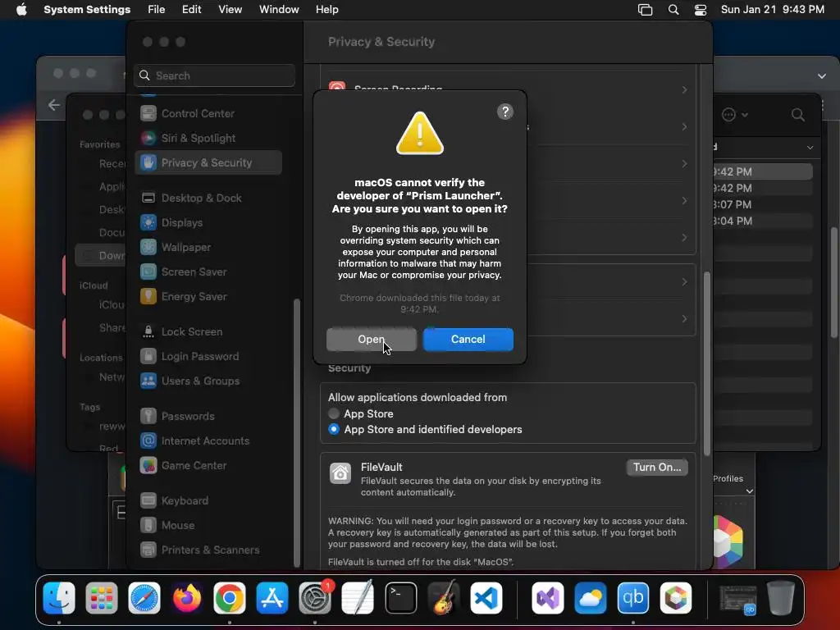Click the help question mark in dialog
The width and height of the screenshot is (840, 630).
click(505, 112)
